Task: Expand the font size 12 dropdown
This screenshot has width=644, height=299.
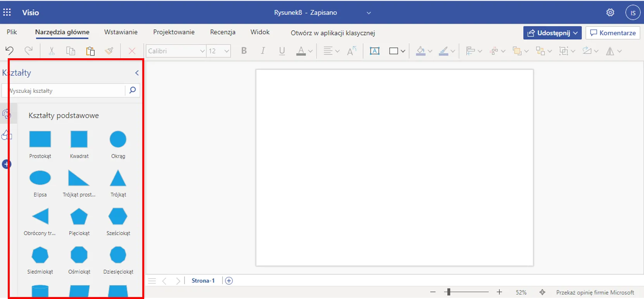Action: [226, 51]
